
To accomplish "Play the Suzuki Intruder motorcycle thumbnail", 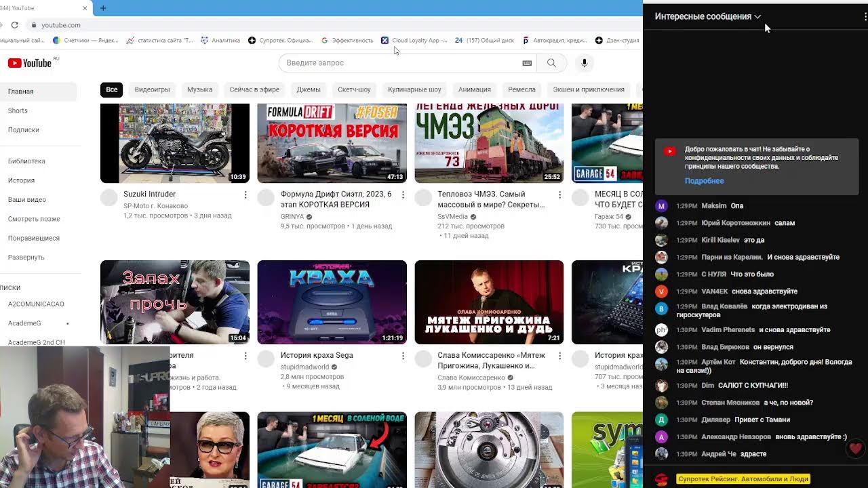I will click(x=175, y=143).
